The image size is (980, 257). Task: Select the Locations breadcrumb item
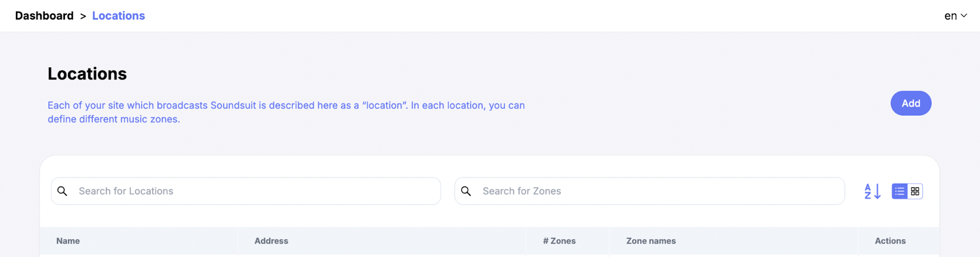click(118, 16)
